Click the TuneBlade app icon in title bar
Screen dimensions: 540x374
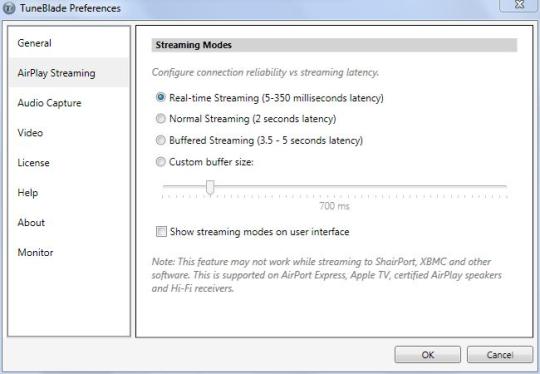(x=9, y=8)
